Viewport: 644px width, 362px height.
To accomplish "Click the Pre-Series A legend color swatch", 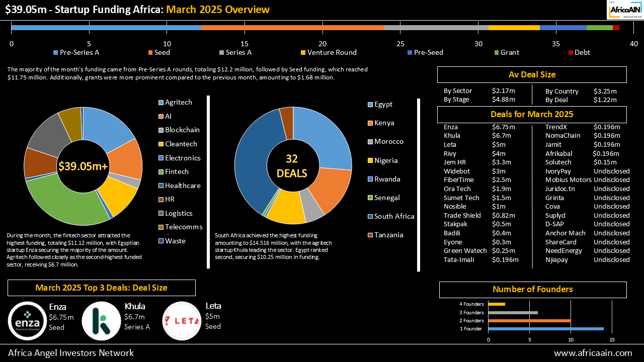I will tap(56, 52).
